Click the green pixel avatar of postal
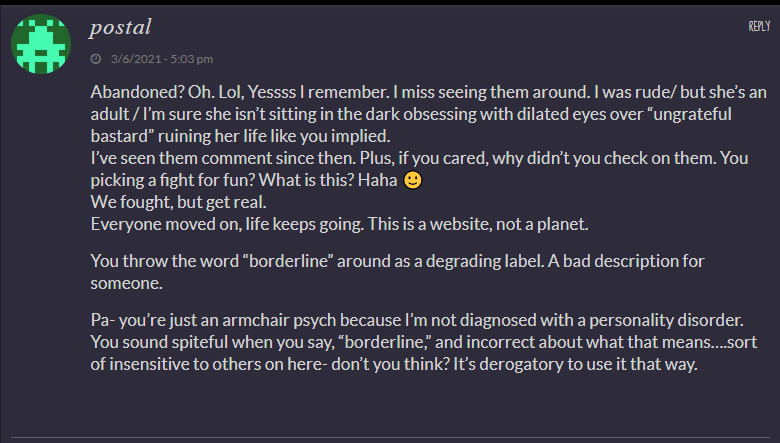Screen dimensions: 780x443 [x=40, y=44]
